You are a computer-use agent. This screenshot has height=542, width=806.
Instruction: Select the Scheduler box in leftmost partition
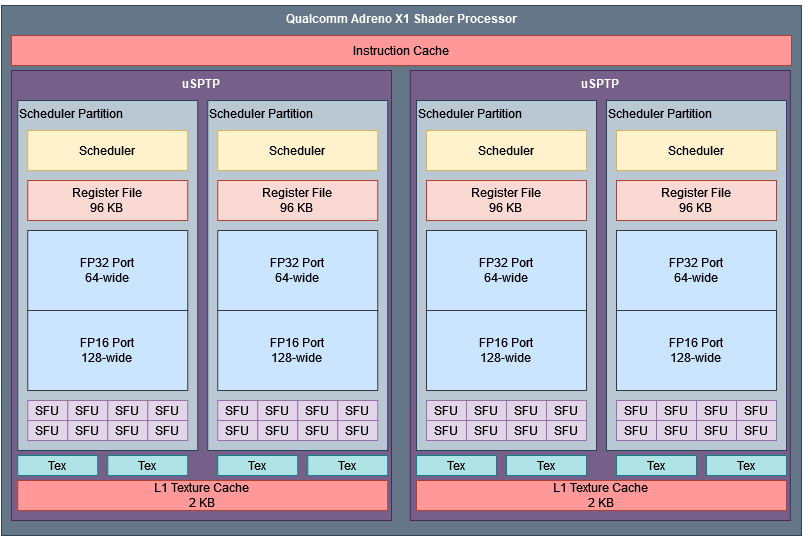tap(107, 151)
